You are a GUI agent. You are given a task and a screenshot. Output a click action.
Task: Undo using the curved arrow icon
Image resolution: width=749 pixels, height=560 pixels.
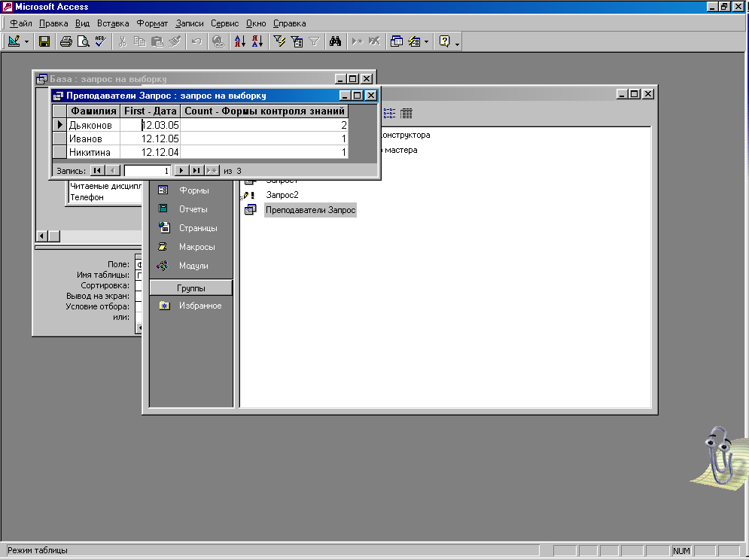pos(196,41)
